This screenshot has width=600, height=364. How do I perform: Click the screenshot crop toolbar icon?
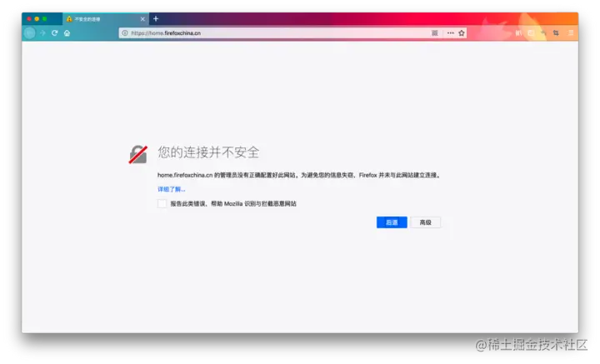pyautogui.click(x=556, y=33)
